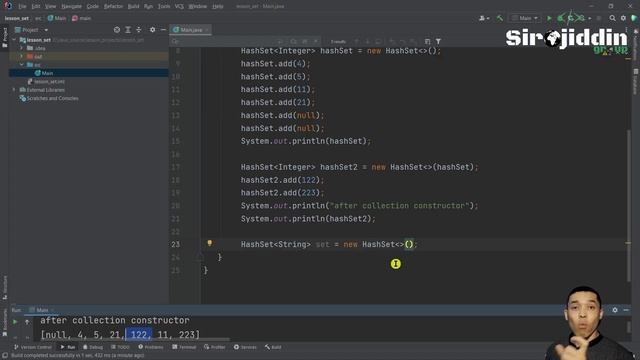Click the intention lightbulb on line 23
The height and width of the screenshot is (360, 640).
pyautogui.click(x=209, y=243)
